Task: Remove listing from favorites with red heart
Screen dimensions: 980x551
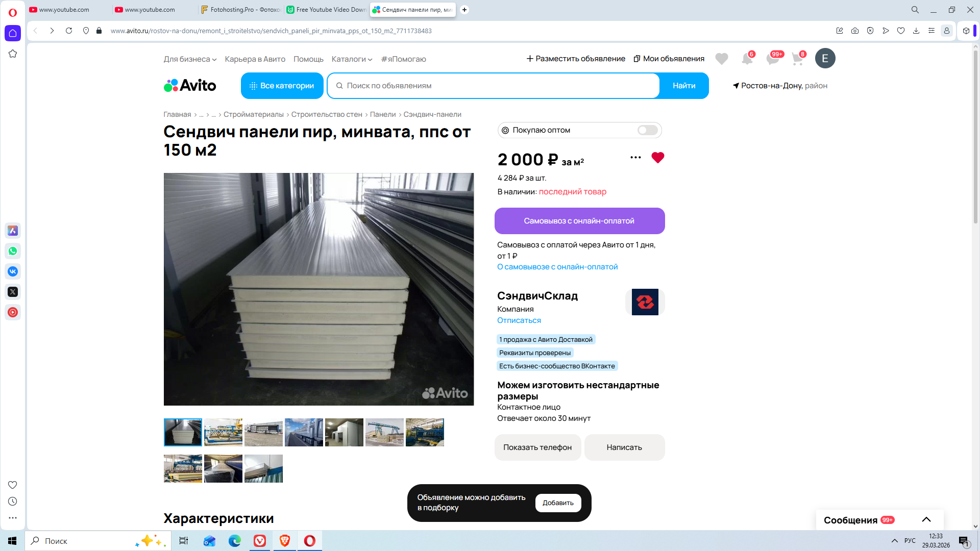Action: [657, 158]
